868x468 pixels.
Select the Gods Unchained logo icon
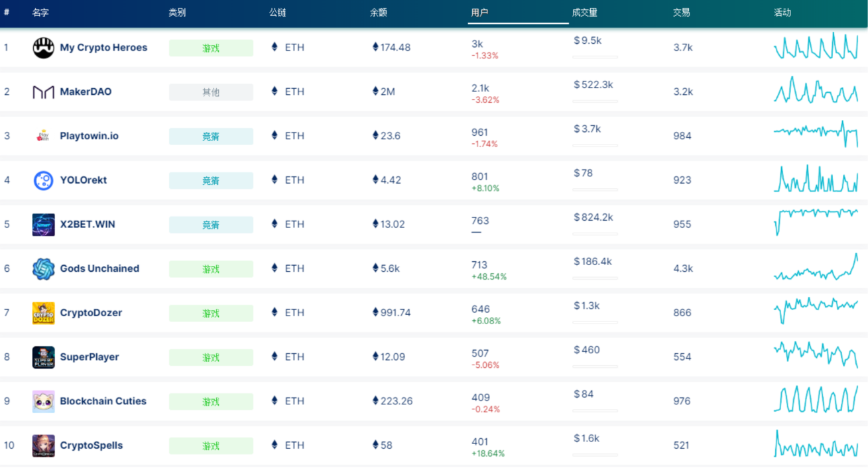click(44, 268)
